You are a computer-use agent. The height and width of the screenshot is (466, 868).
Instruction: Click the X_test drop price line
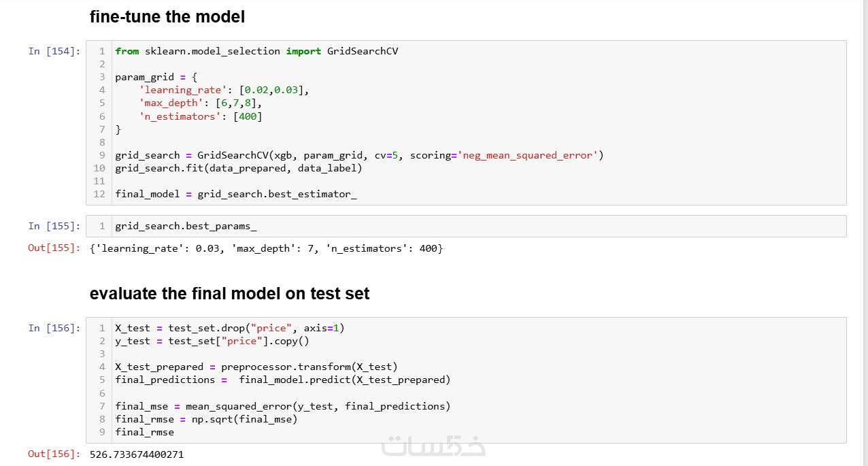coord(229,328)
